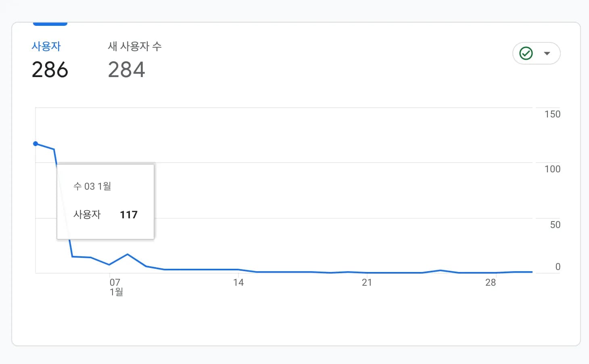Click the 284 new users count
The width and height of the screenshot is (589, 364).
(126, 69)
